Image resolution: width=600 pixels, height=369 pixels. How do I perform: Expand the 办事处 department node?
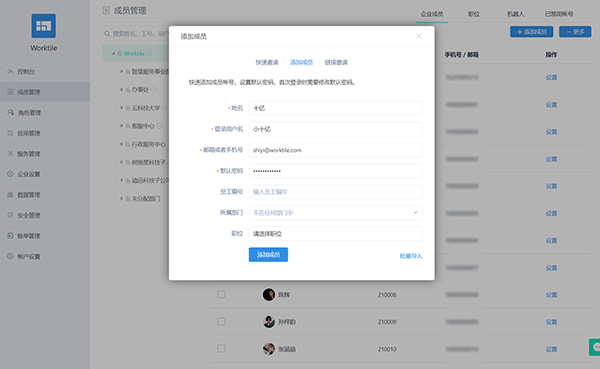point(121,90)
